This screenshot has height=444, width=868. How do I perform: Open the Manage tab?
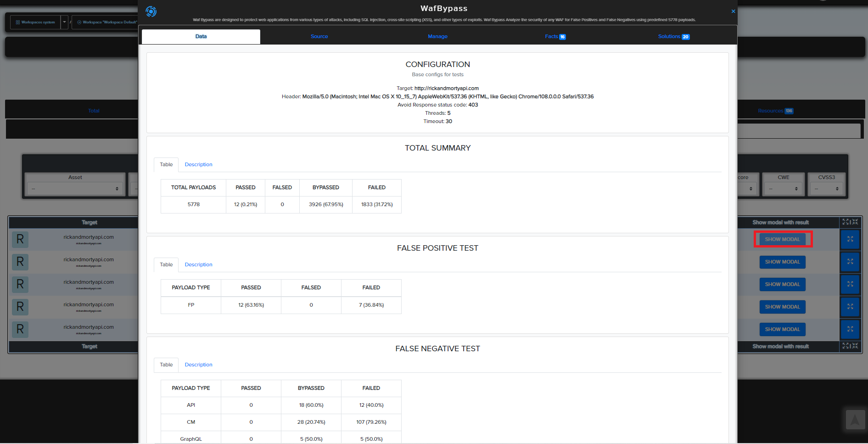pos(437,36)
